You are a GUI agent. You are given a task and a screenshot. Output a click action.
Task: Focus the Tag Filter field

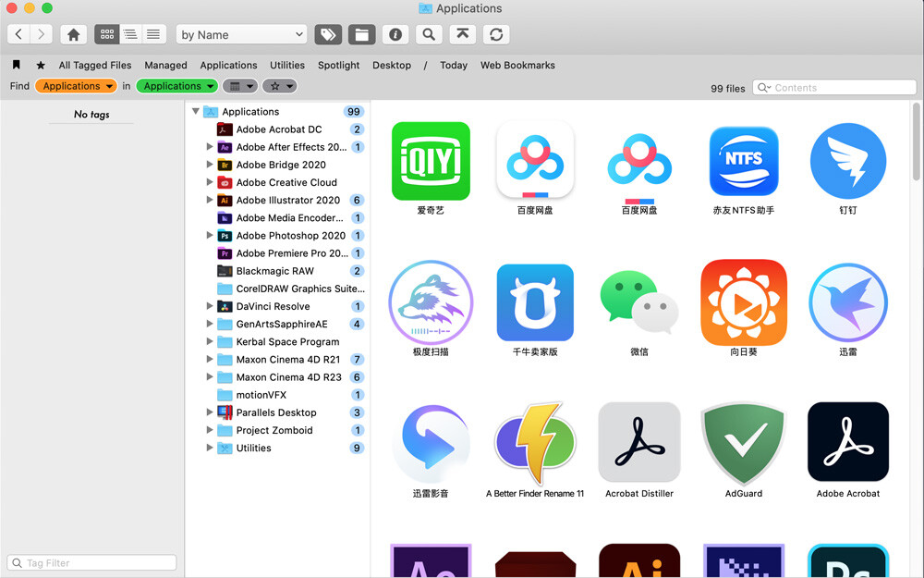[91, 562]
